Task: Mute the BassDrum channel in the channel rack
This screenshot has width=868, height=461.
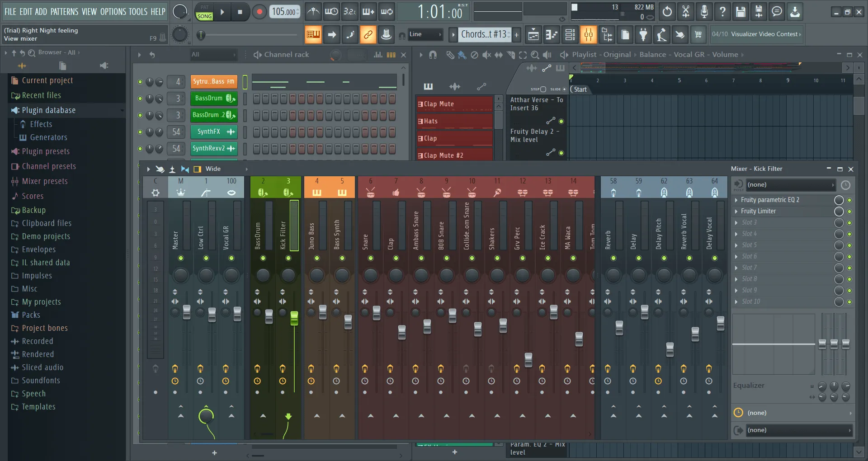Action: point(140,99)
